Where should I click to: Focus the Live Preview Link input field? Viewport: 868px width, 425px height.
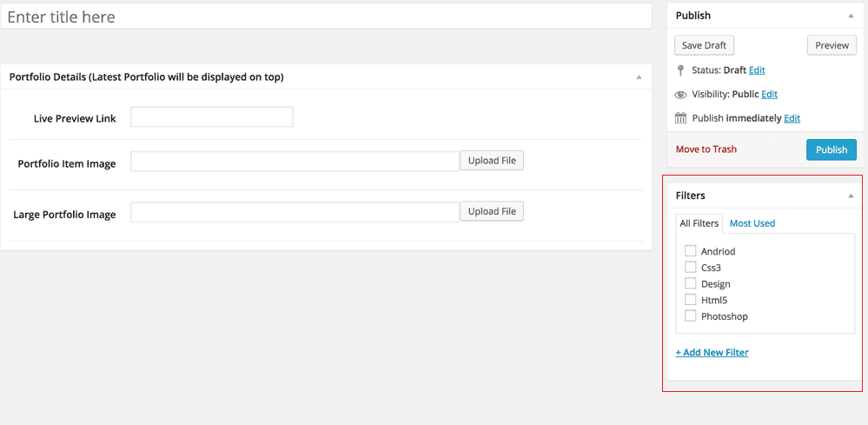click(x=211, y=117)
